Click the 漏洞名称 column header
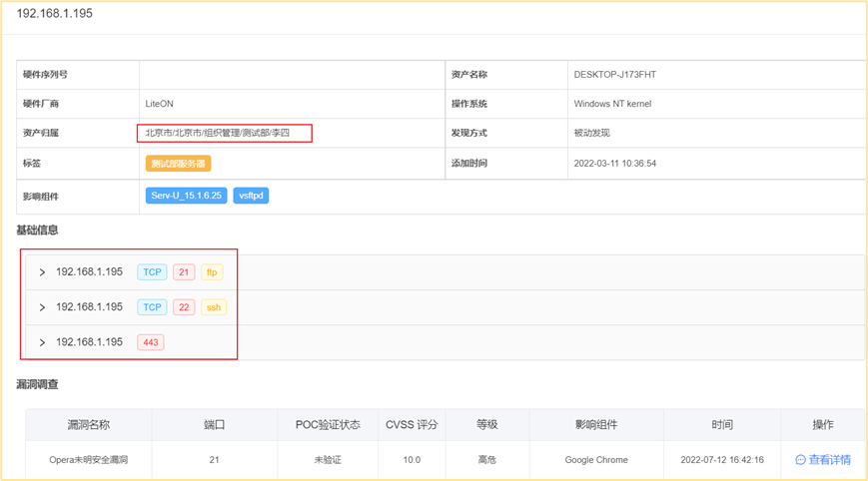Image resolution: width=868 pixels, height=481 pixels. (x=89, y=424)
